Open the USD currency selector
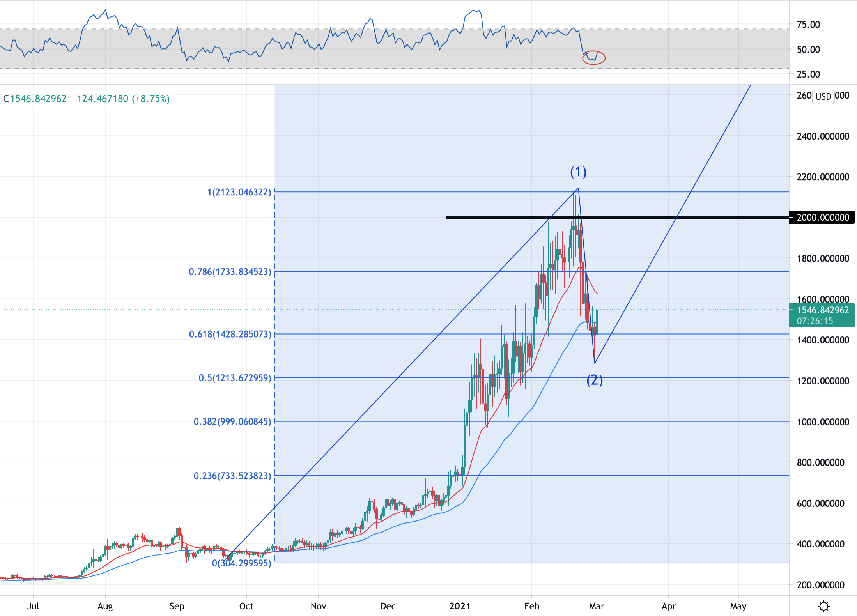The width and height of the screenshot is (857, 616). coord(823,96)
